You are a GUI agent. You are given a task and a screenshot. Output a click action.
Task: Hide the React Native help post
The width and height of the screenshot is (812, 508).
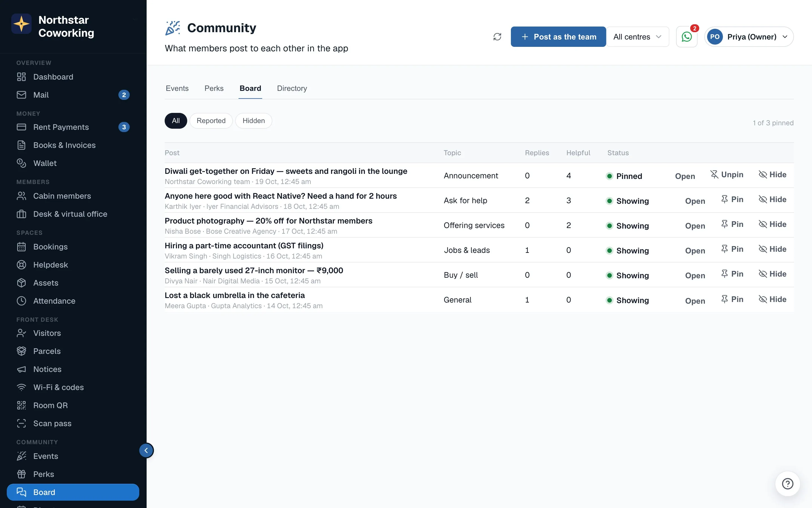pyautogui.click(x=773, y=200)
